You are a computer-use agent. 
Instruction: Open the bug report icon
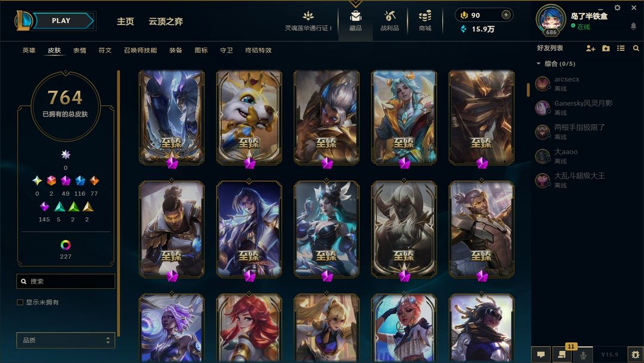click(x=636, y=355)
